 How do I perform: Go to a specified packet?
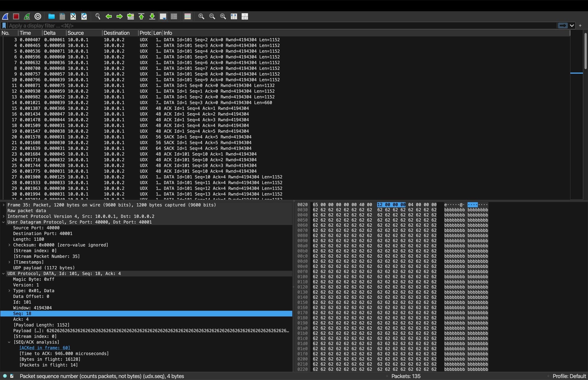[x=131, y=16]
